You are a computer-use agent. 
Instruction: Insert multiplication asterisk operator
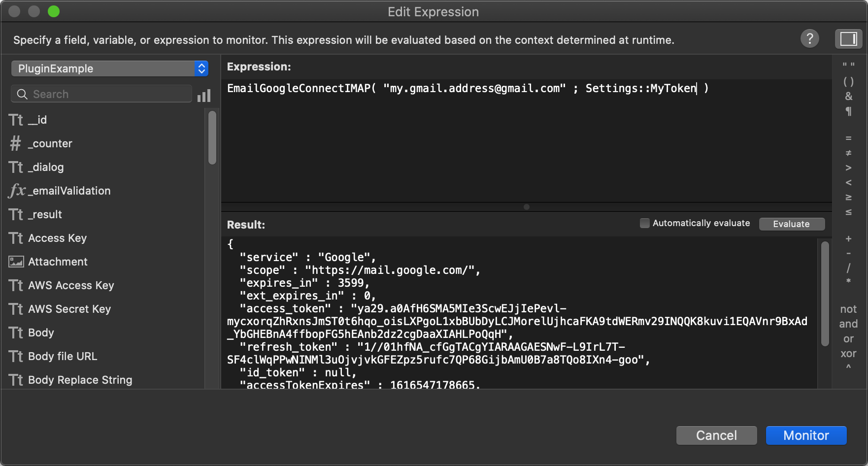[848, 282]
